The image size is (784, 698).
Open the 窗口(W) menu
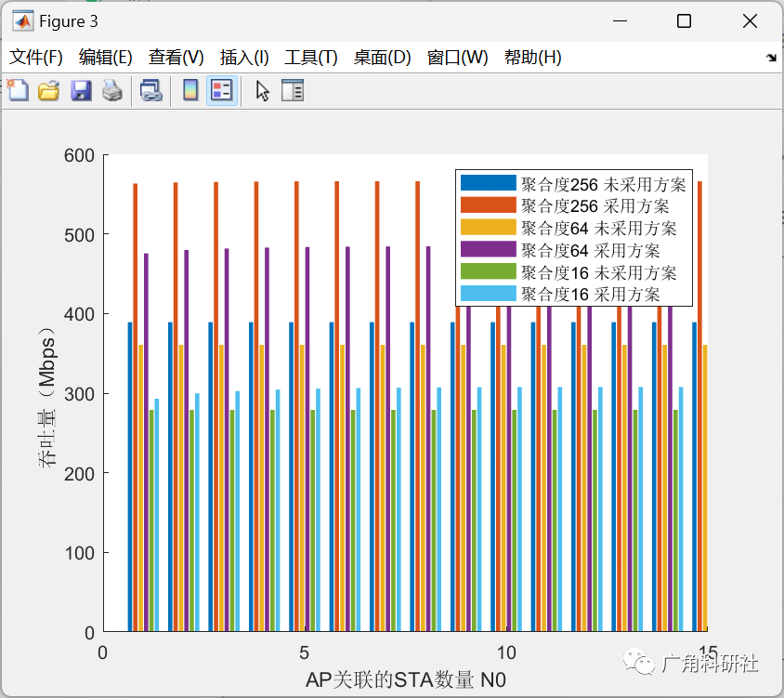coord(458,57)
